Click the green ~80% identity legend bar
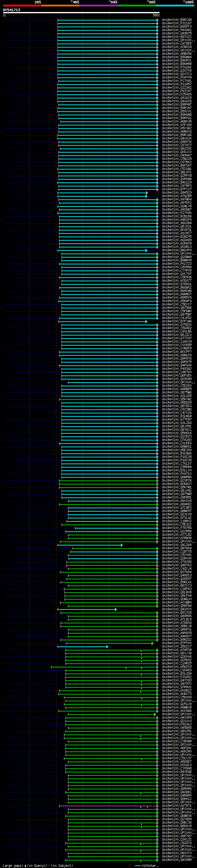 (x=137, y=6)
